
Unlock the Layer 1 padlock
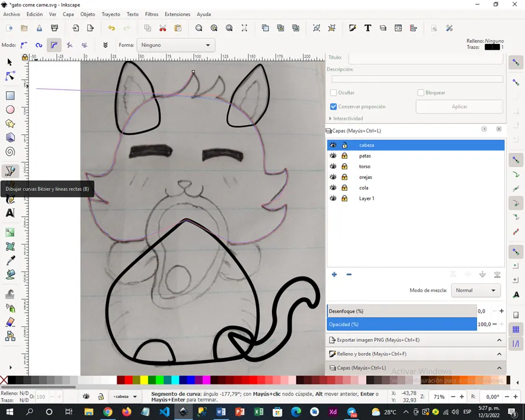[344, 198]
